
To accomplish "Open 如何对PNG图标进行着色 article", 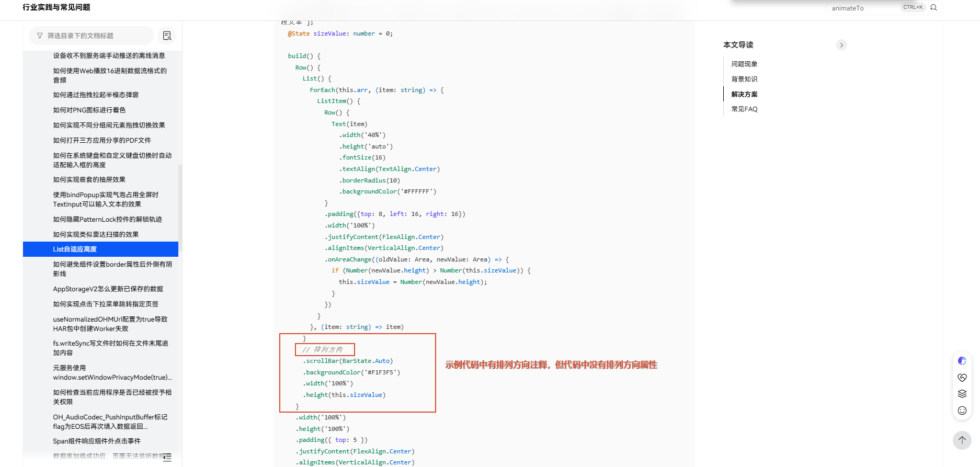I will [89, 110].
